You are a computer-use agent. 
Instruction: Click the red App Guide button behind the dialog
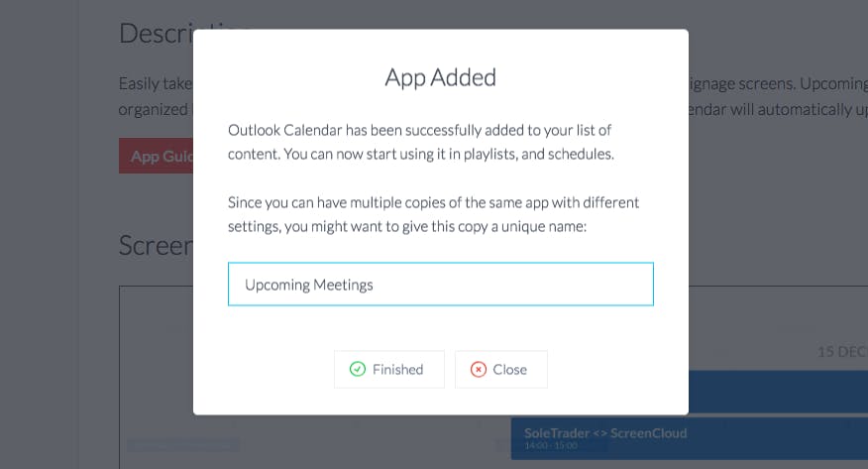click(x=157, y=156)
